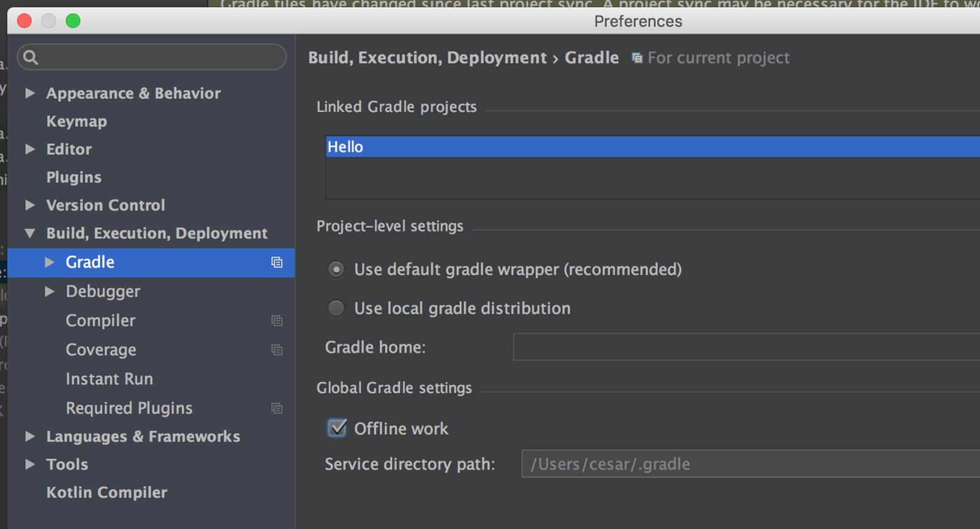This screenshot has height=529, width=980.
Task: Select the Editor label
Action: [69, 149]
